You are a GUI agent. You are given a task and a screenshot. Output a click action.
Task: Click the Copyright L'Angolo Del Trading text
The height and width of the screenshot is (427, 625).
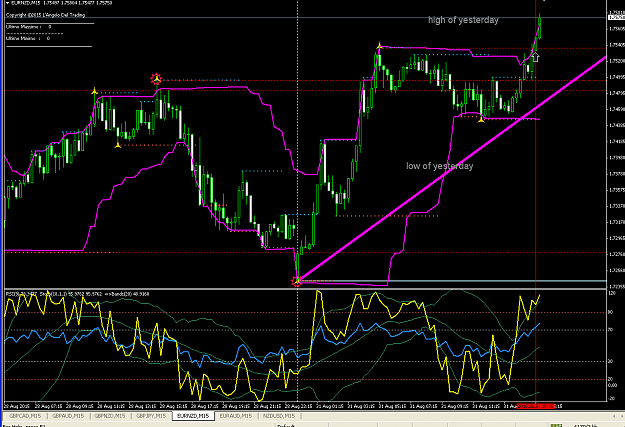(x=45, y=15)
